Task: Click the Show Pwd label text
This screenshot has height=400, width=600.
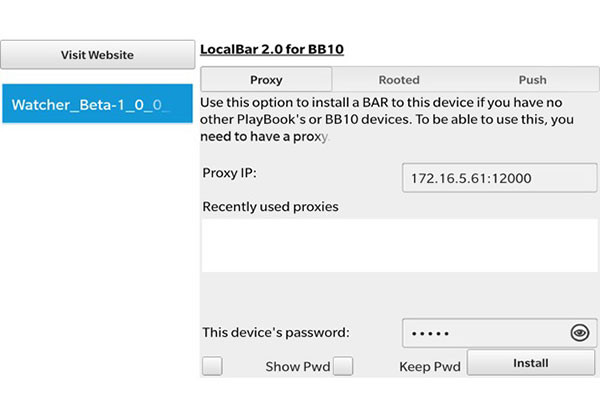Action: pyautogui.click(x=298, y=367)
